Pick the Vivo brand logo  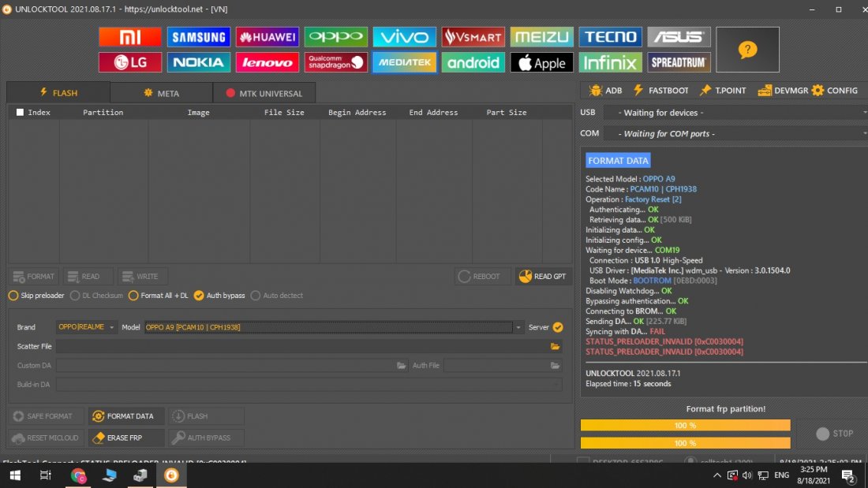click(x=405, y=37)
